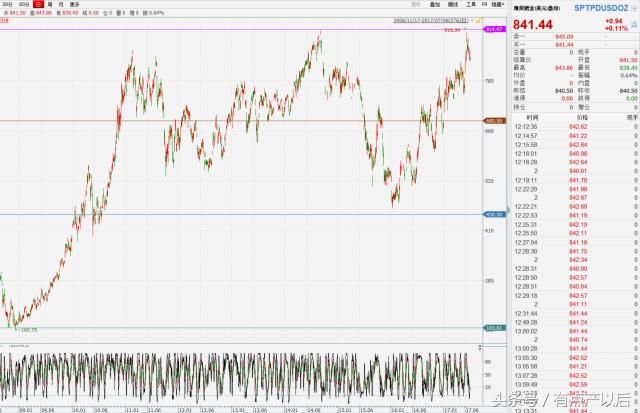Click the collapse arrow on the quote panel edge

(509, 210)
